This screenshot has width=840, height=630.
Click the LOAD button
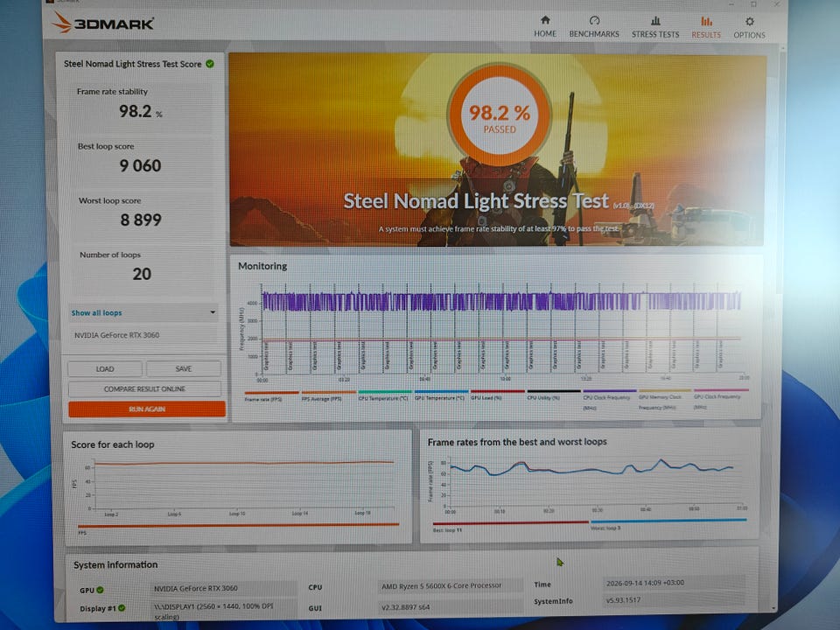(105, 369)
